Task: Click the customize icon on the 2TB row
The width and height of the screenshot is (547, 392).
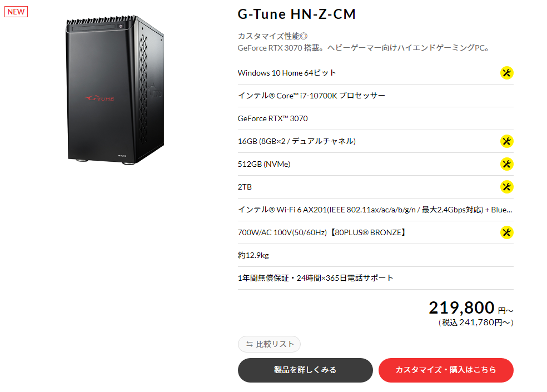Action: click(x=506, y=187)
